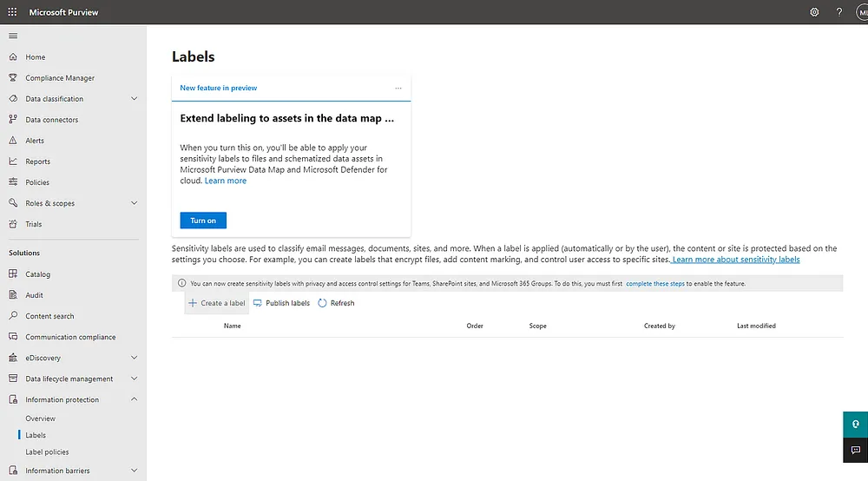Select Labels in the sidebar
The image size is (868, 481).
pos(36,435)
